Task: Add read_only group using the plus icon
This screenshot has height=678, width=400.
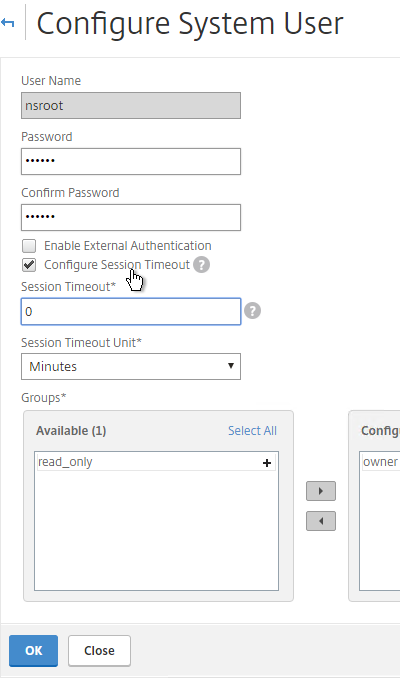Action: [x=267, y=463]
